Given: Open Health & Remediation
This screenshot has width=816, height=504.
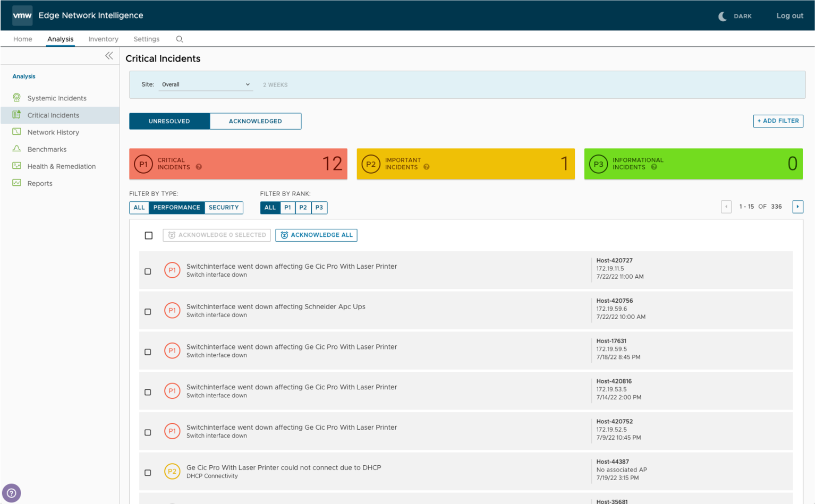Looking at the screenshot, I should tap(62, 166).
